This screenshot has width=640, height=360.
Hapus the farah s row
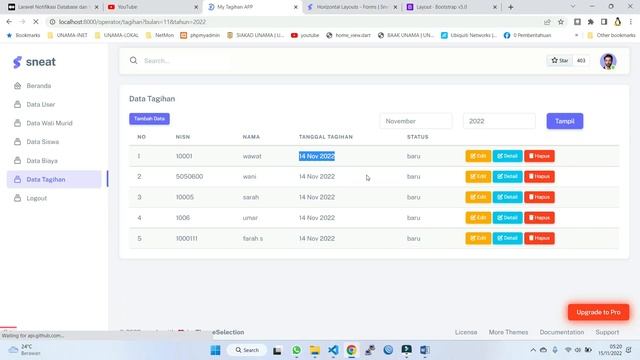(x=539, y=238)
